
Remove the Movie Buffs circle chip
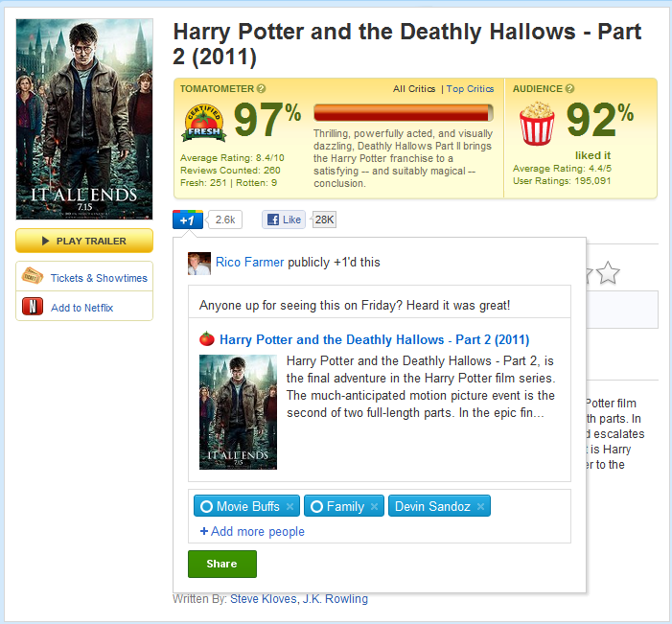click(x=290, y=506)
